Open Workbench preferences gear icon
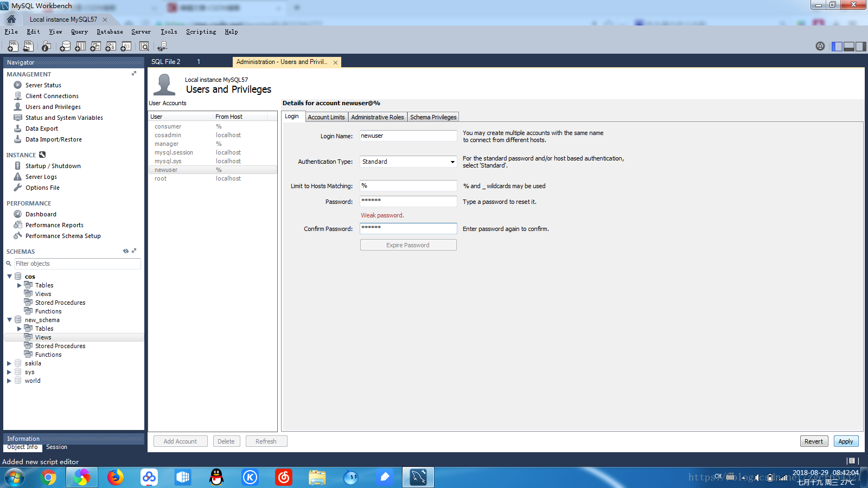Screen dimensions: 868x488 [x=820, y=47]
